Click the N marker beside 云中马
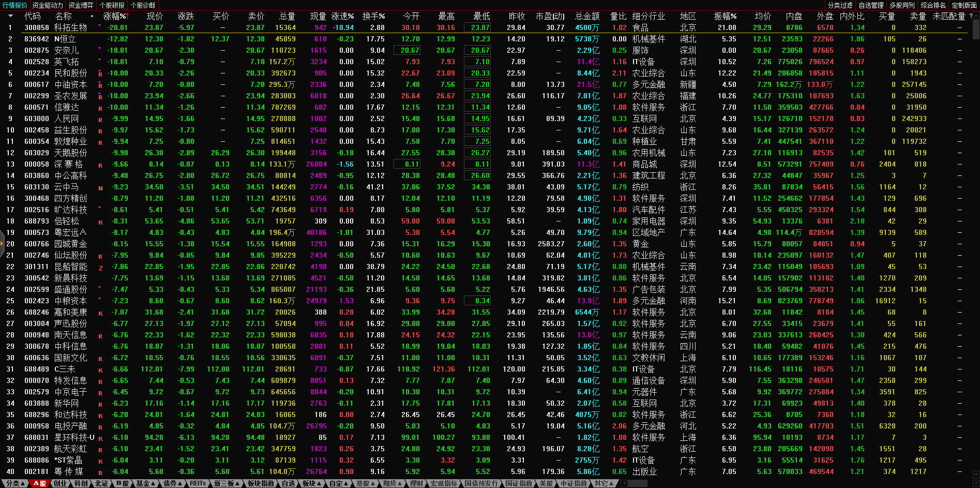The image size is (980, 488). pyautogui.click(x=100, y=188)
